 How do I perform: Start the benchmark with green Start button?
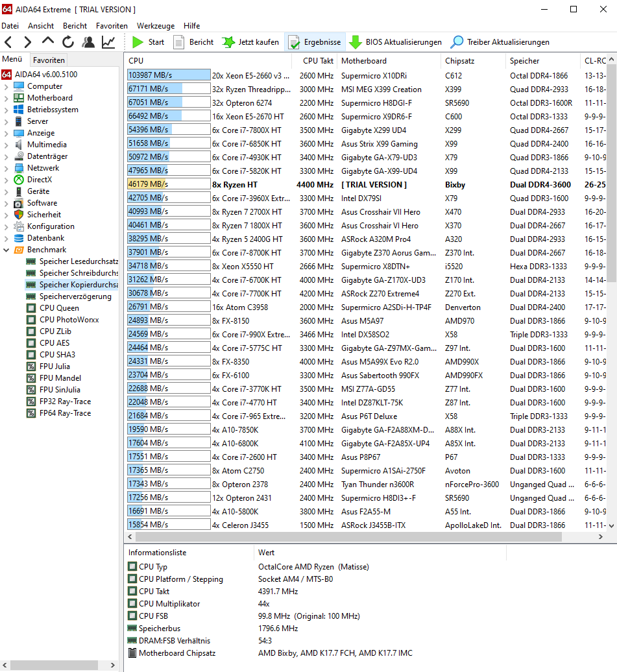(149, 42)
